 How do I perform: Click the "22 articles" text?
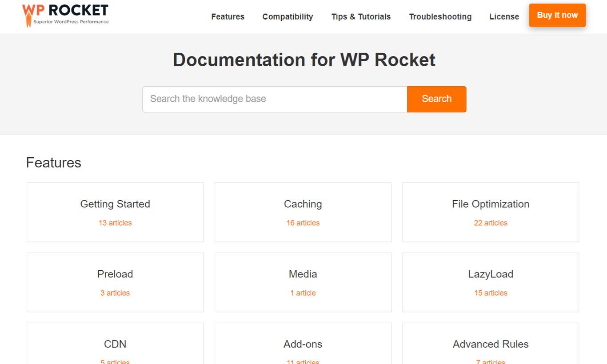pos(491,223)
